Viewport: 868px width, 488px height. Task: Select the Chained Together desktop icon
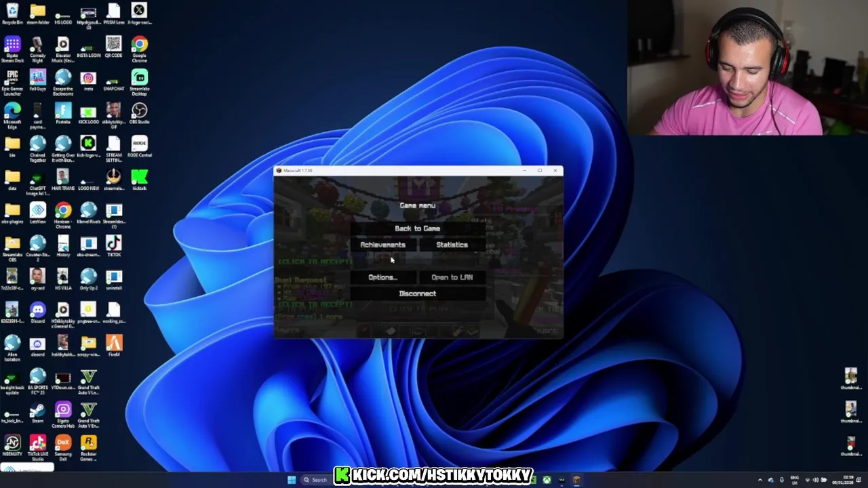pyautogui.click(x=37, y=148)
